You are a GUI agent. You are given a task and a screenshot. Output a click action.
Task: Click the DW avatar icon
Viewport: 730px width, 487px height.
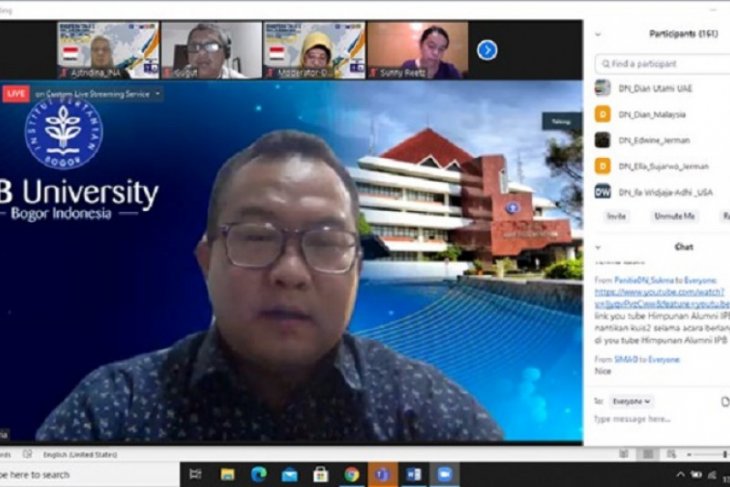602,192
